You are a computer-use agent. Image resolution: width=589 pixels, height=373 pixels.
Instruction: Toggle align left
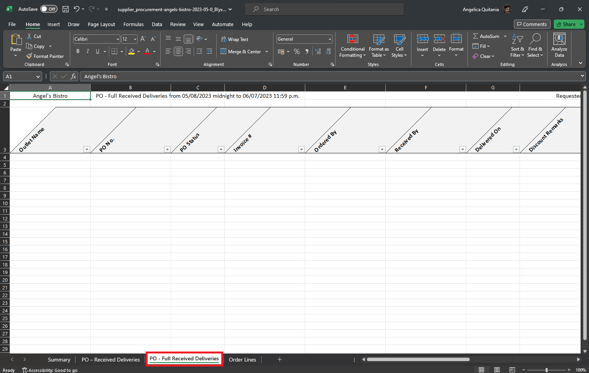(x=168, y=51)
